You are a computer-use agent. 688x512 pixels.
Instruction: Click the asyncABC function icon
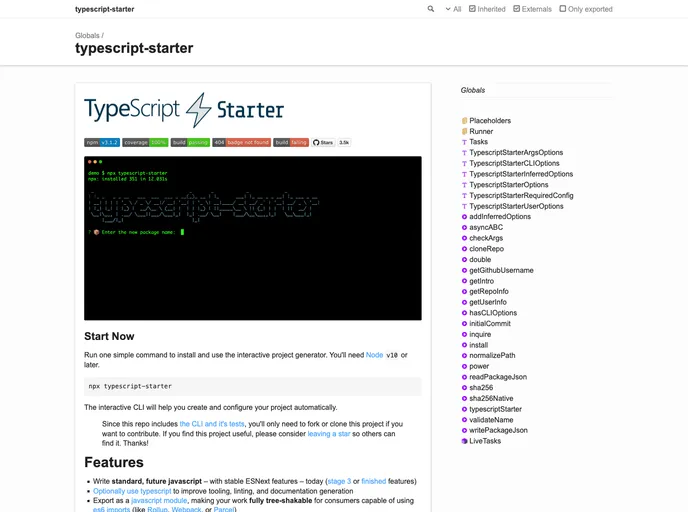tap(464, 227)
